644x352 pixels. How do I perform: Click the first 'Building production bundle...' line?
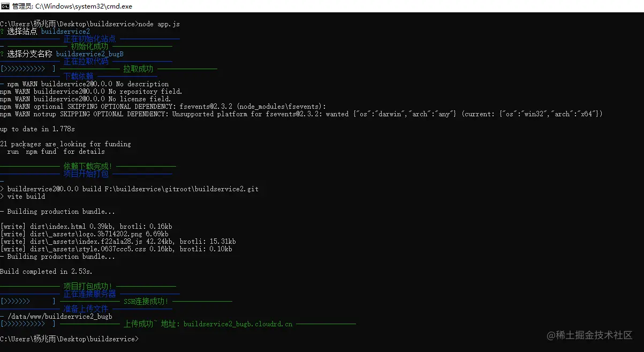[x=57, y=212]
